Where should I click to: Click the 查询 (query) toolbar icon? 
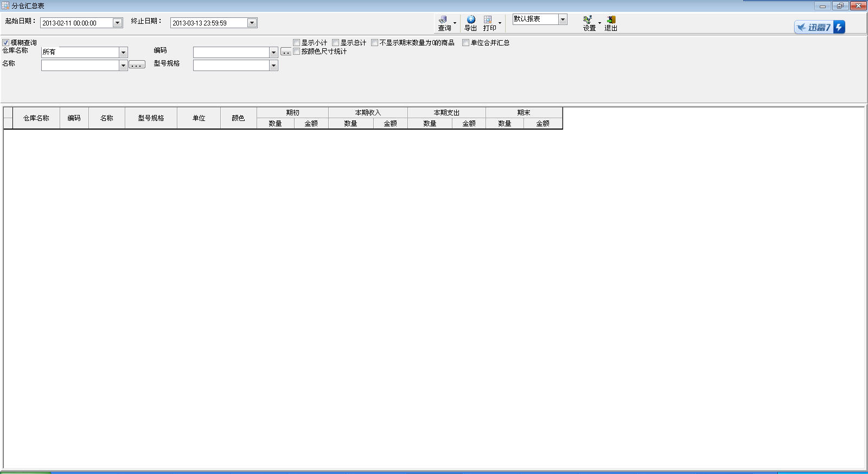click(x=444, y=23)
